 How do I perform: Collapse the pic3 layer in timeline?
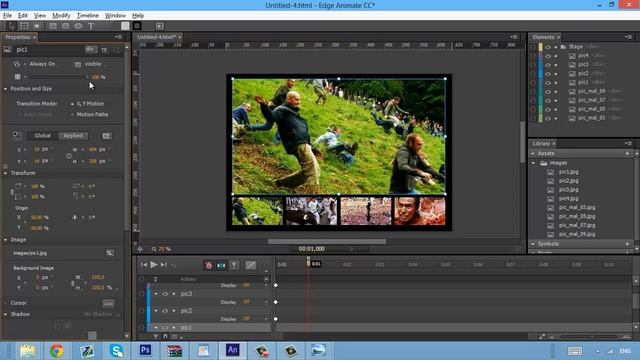tap(156, 294)
